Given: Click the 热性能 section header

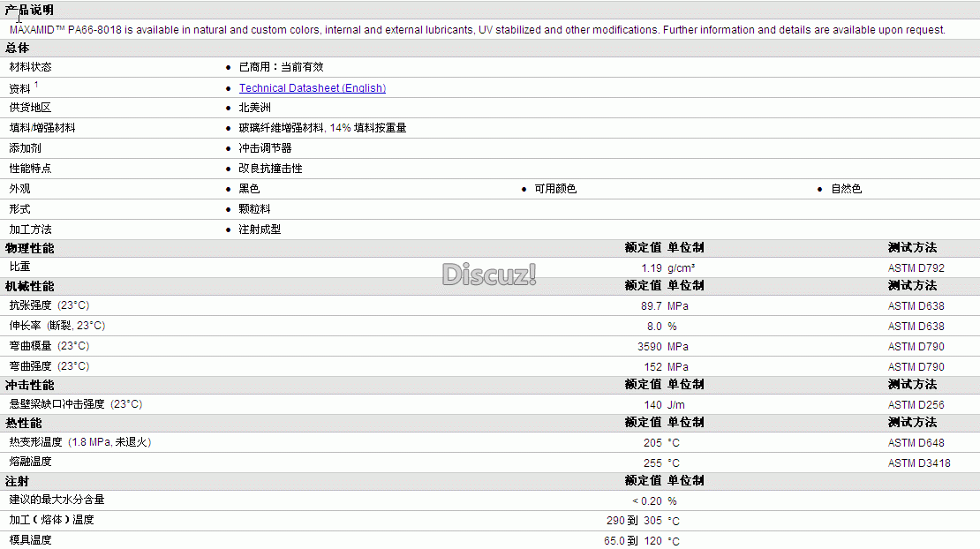Looking at the screenshot, I should 24,424.
